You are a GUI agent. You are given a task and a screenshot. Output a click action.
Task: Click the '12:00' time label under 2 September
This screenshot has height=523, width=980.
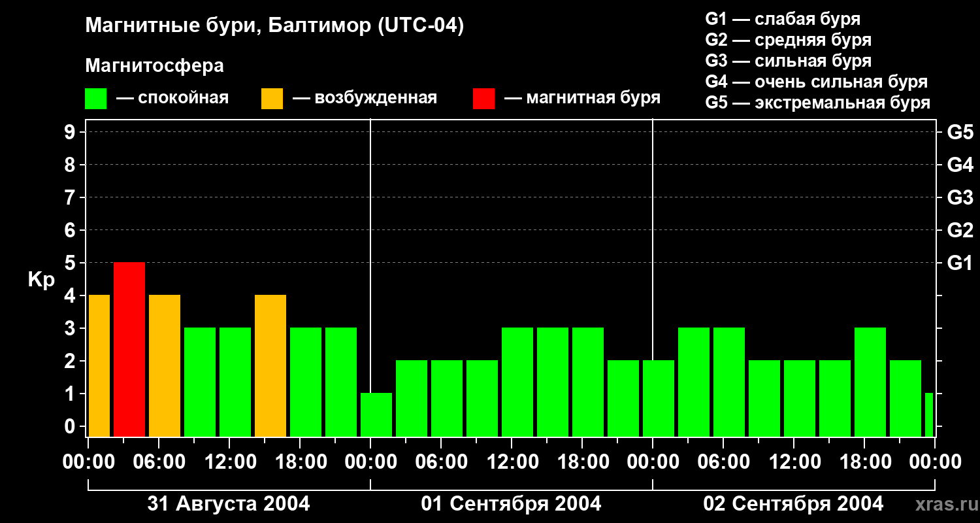point(794,462)
